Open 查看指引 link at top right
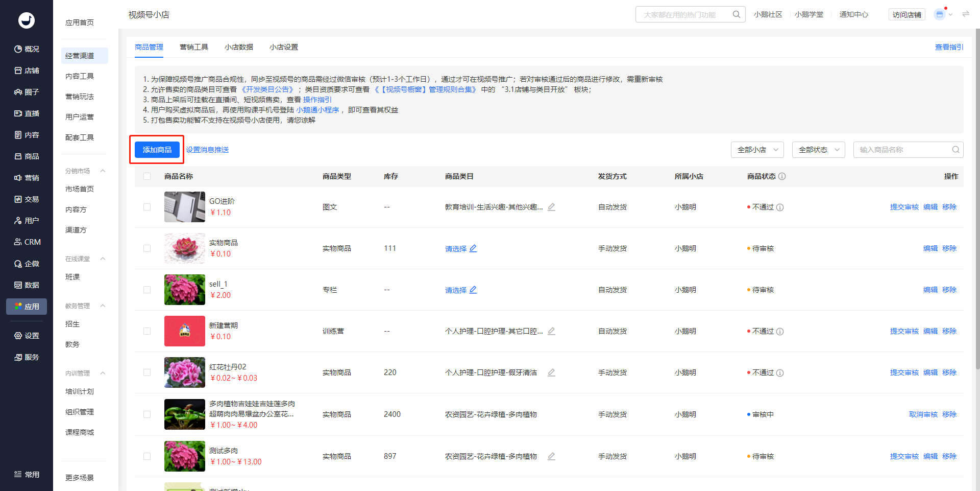Viewport: 980px width, 491px height. tap(949, 47)
